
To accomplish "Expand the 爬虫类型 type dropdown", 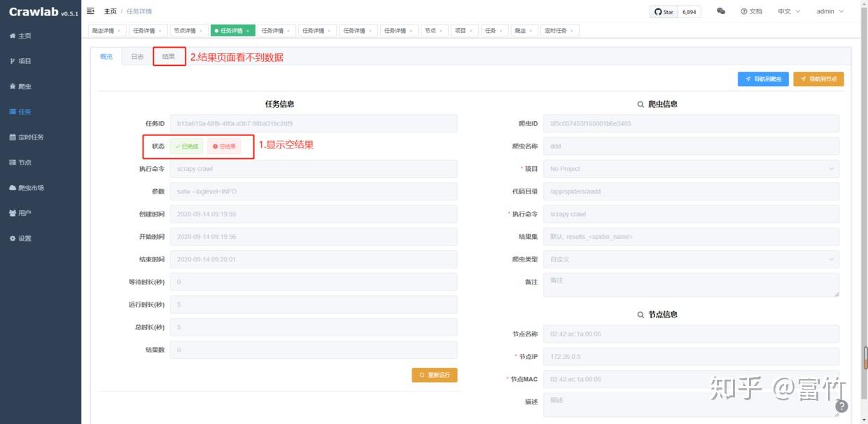I will [x=691, y=259].
